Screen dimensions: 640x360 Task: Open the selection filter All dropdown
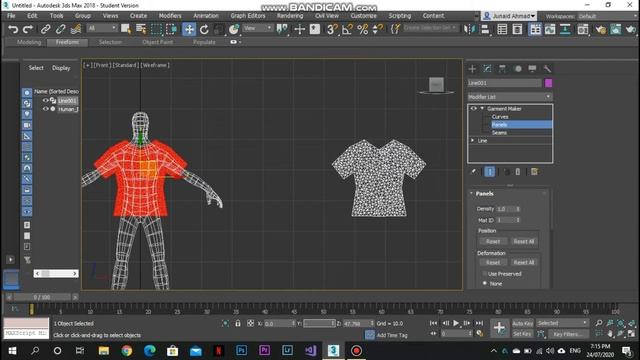click(102, 28)
